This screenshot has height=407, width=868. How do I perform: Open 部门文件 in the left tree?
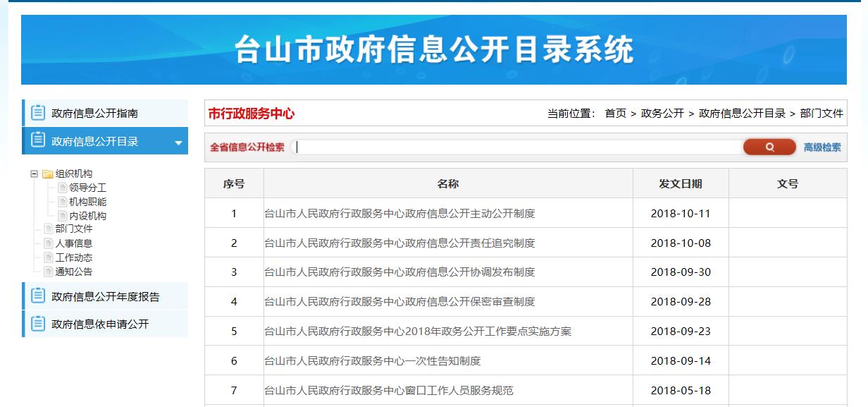pos(74,229)
